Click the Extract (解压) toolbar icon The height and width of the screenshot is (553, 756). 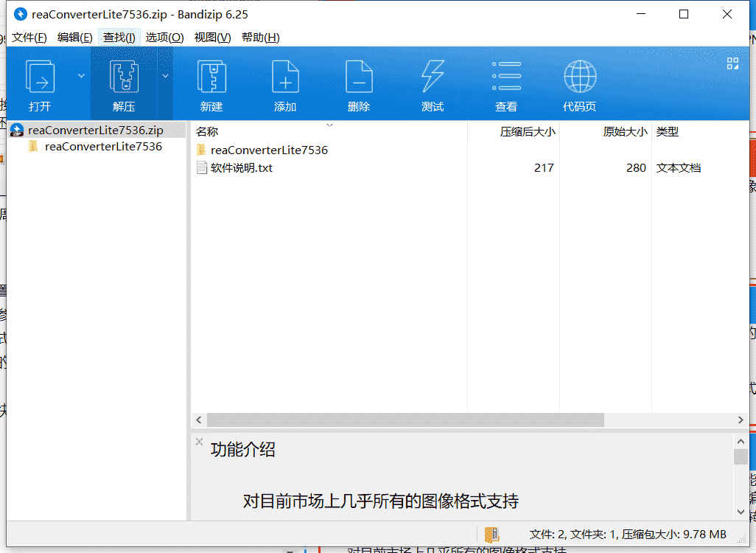[x=124, y=77]
